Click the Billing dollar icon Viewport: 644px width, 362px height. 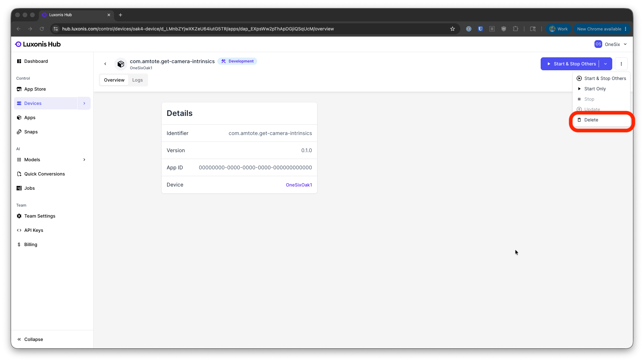coord(19,244)
